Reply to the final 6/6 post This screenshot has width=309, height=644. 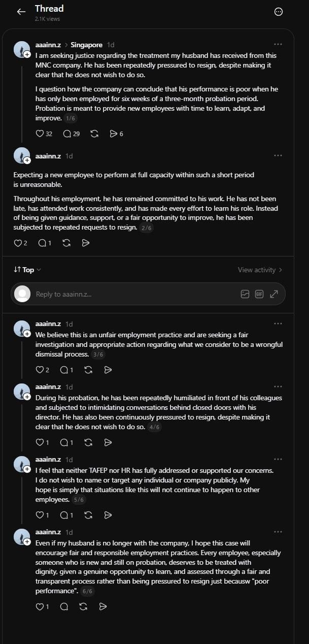pos(64,606)
